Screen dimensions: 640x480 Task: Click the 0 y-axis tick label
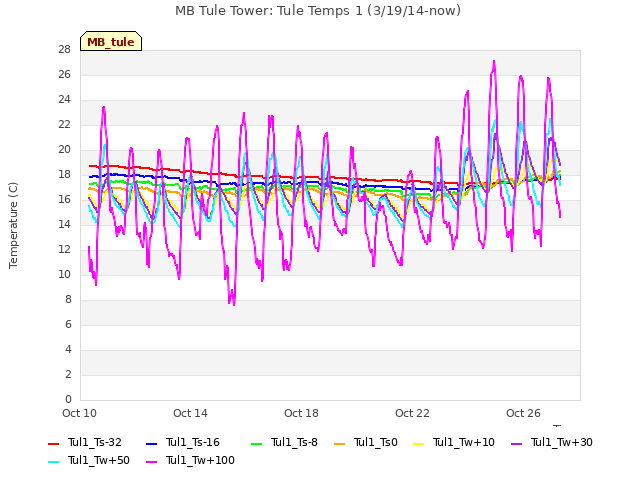pos(68,400)
